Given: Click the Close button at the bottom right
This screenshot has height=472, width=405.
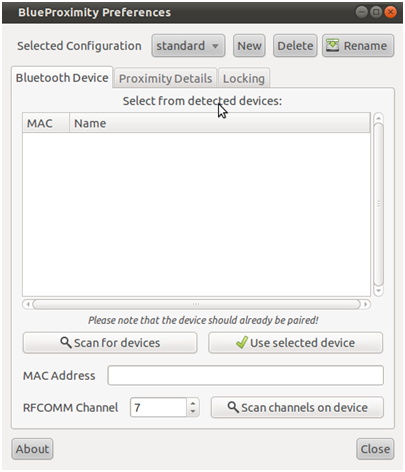Looking at the screenshot, I should pos(375,449).
